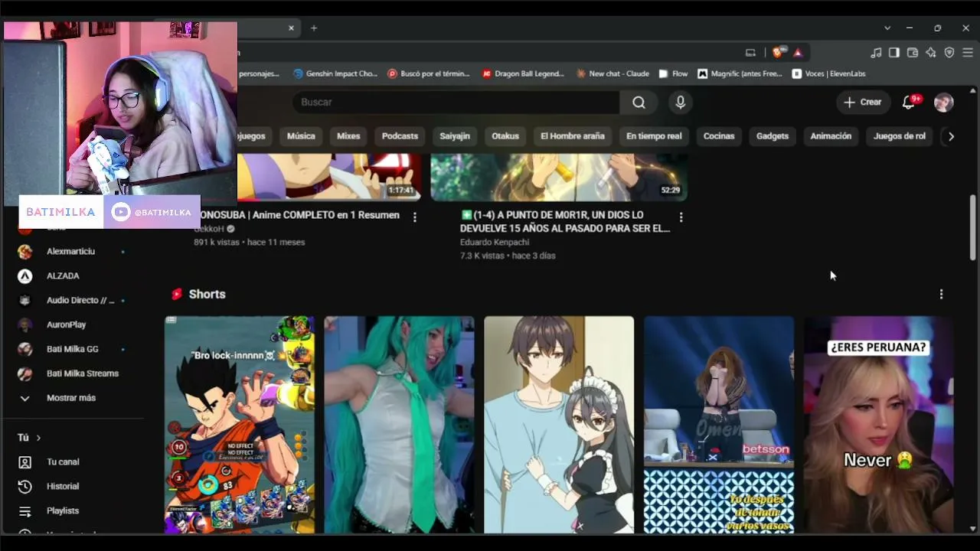Click the Tu canal icon
The height and width of the screenshot is (551, 980).
(x=25, y=462)
